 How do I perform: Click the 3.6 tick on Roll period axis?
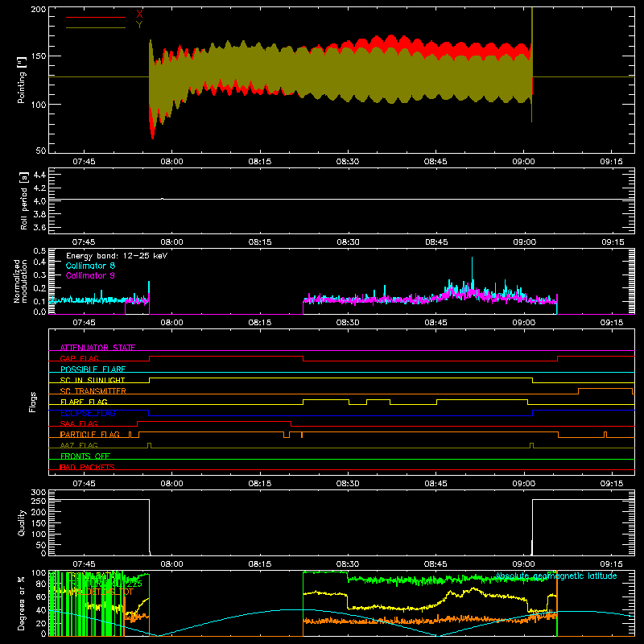[x=39, y=227]
